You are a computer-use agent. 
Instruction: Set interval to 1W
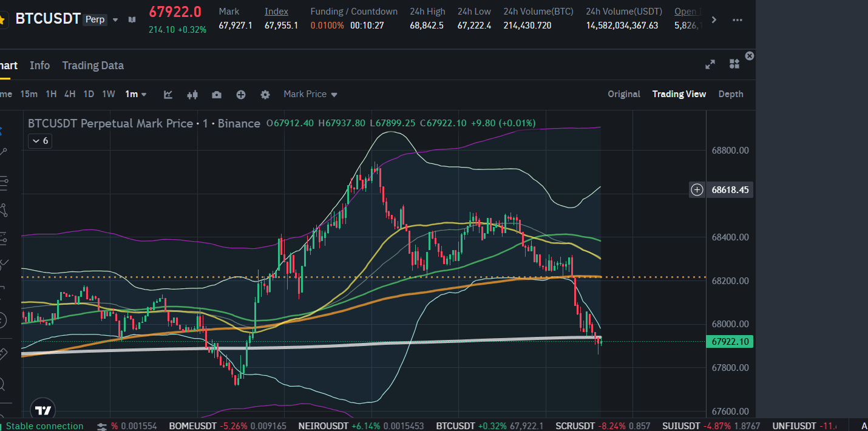[x=108, y=94]
